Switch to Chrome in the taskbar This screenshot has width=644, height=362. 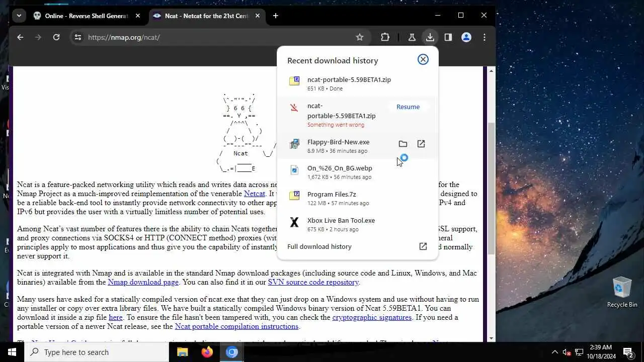click(232, 352)
